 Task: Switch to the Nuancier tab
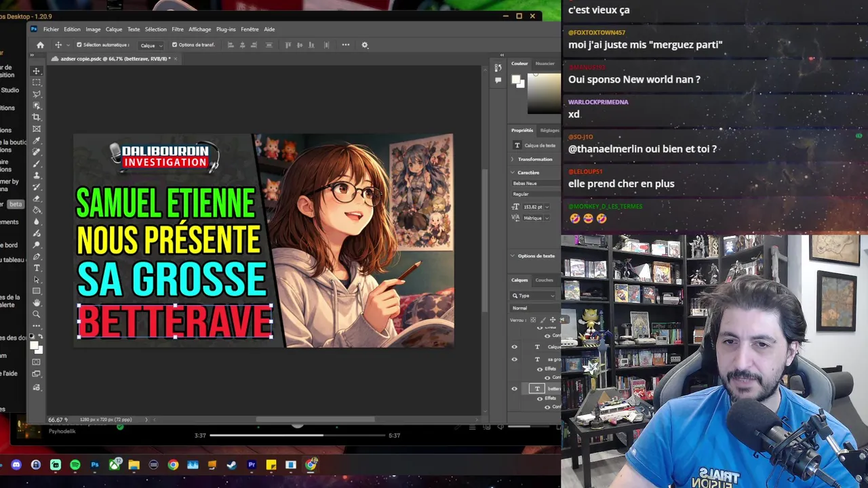pyautogui.click(x=545, y=64)
